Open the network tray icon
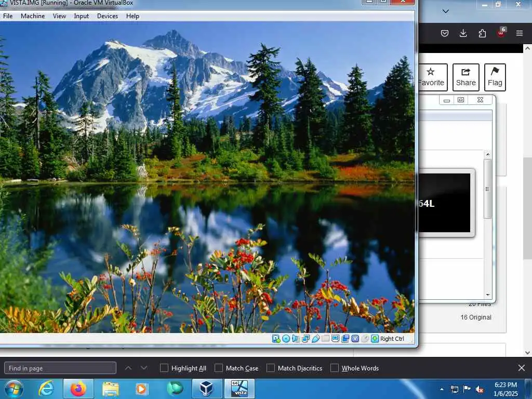Viewport: 532px width, 399px height. tap(454, 390)
